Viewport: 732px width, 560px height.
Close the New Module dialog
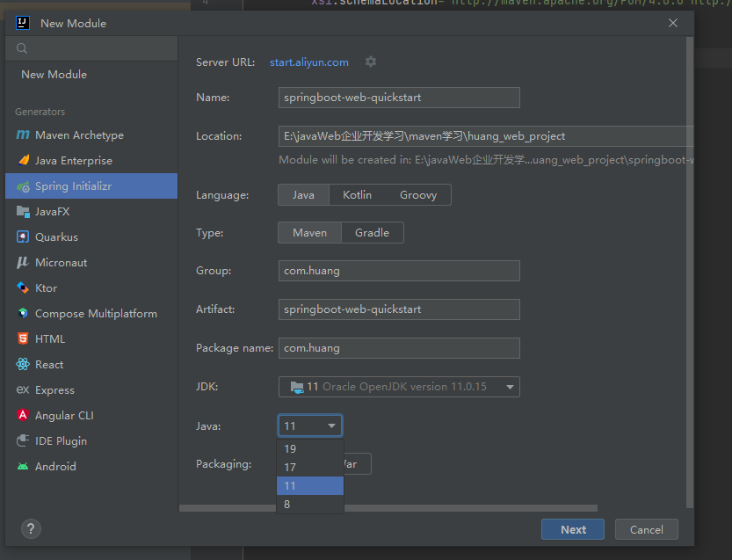(x=673, y=23)
